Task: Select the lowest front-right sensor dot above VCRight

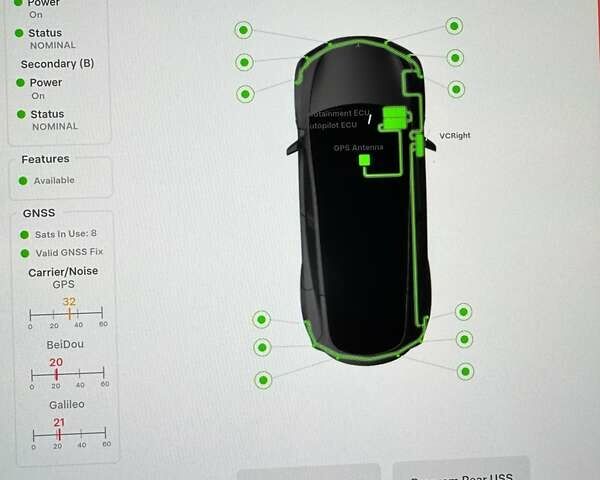Action: pos(456,90)
